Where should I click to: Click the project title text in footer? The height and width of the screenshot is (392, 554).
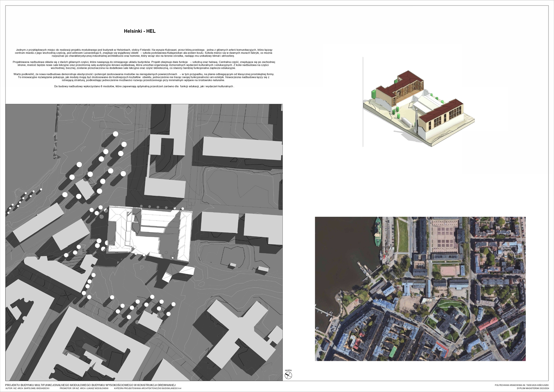click(90, 385)
